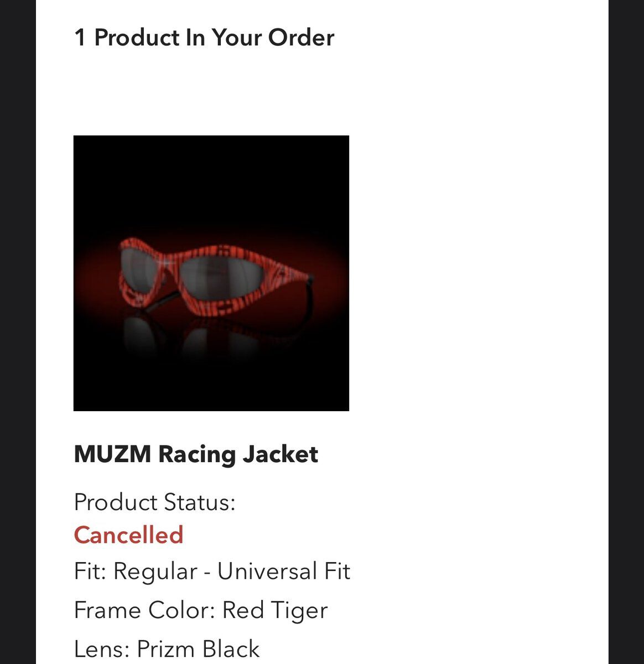Viewport: 644px width, 664px height.
Task: Click the word "Order" in the heading
Action: tap(301, 38)
